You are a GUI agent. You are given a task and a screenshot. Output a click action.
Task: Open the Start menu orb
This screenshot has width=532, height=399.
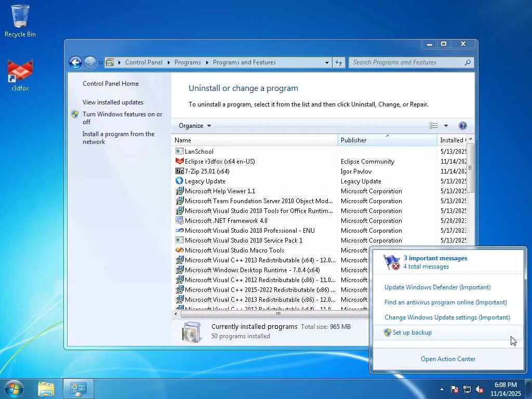click(x=14, y=389)
